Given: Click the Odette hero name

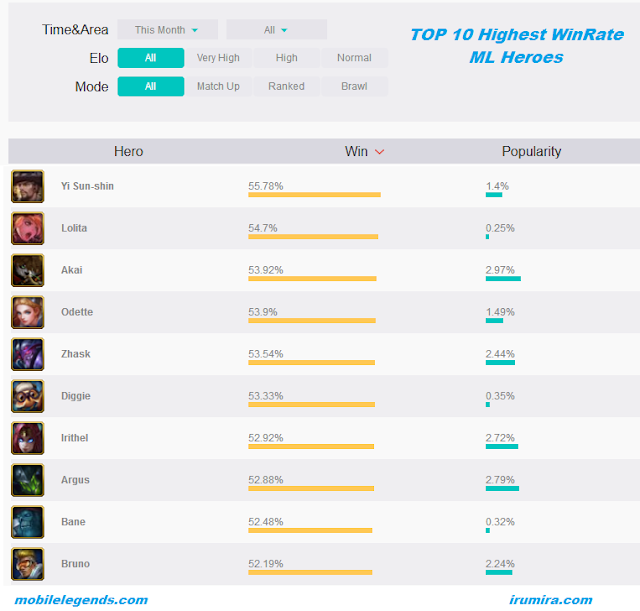Looking at the screenshot, I should click(77, 312).
